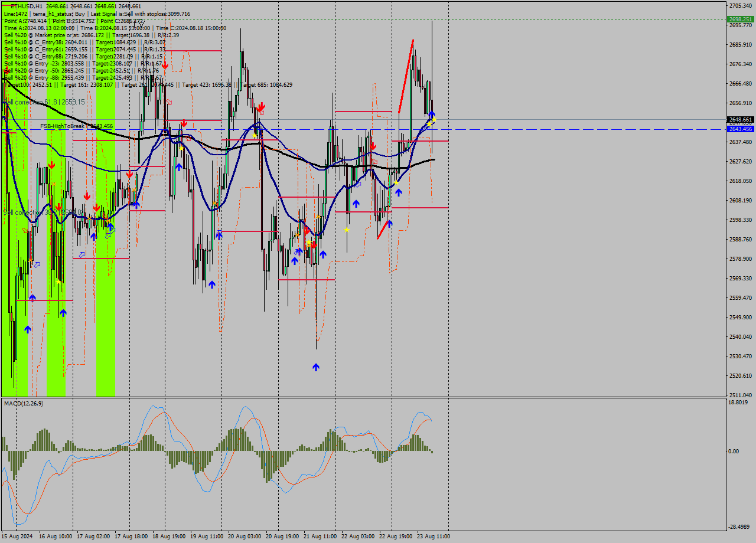Viewport: 756px width, 543px height.
Task: Click the black current price tag 2648.661
Action: [x=741, y=120]
